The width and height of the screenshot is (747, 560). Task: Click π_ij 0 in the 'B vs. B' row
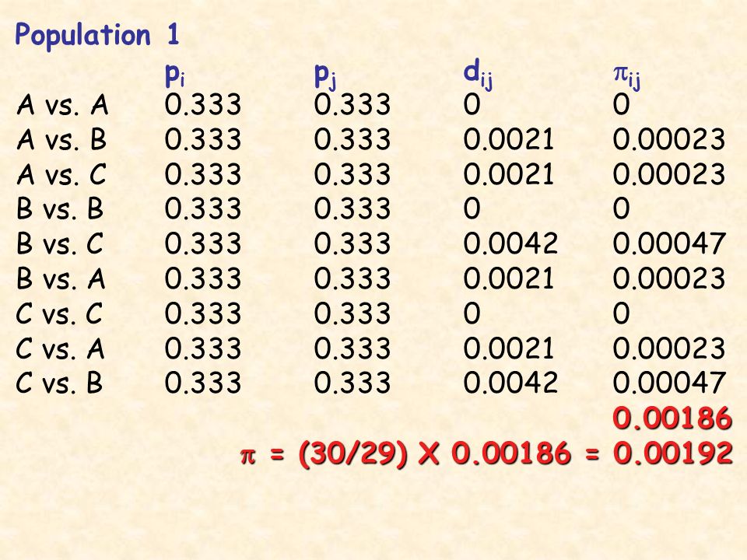621,208
